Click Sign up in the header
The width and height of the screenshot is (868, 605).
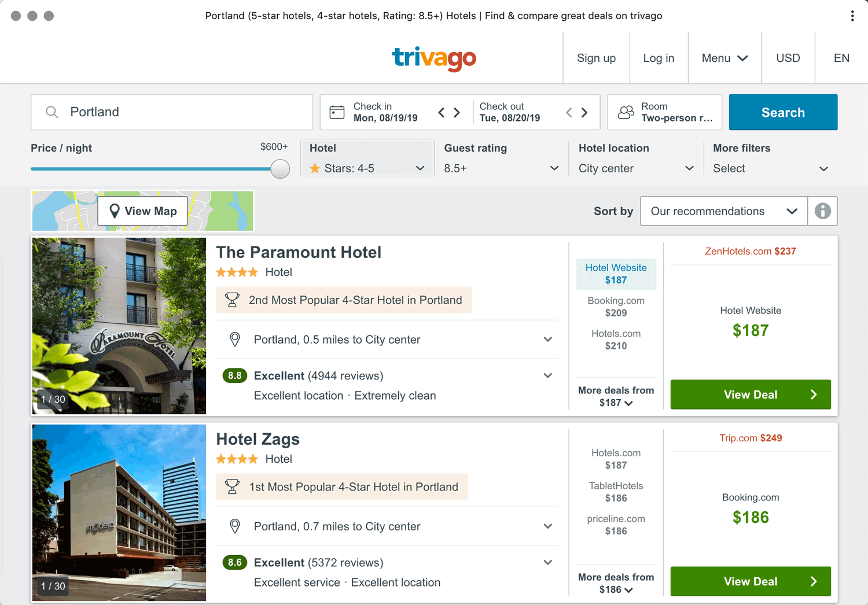click(596, 58)
